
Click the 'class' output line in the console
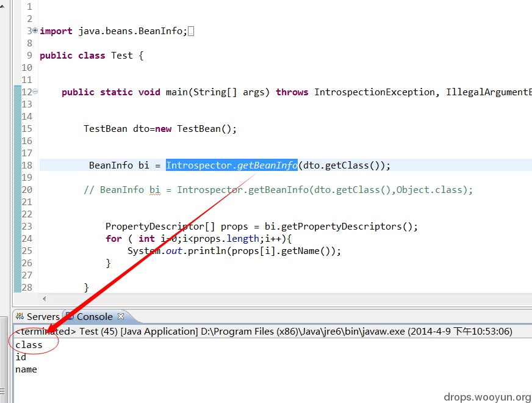(x=29, y=345)
